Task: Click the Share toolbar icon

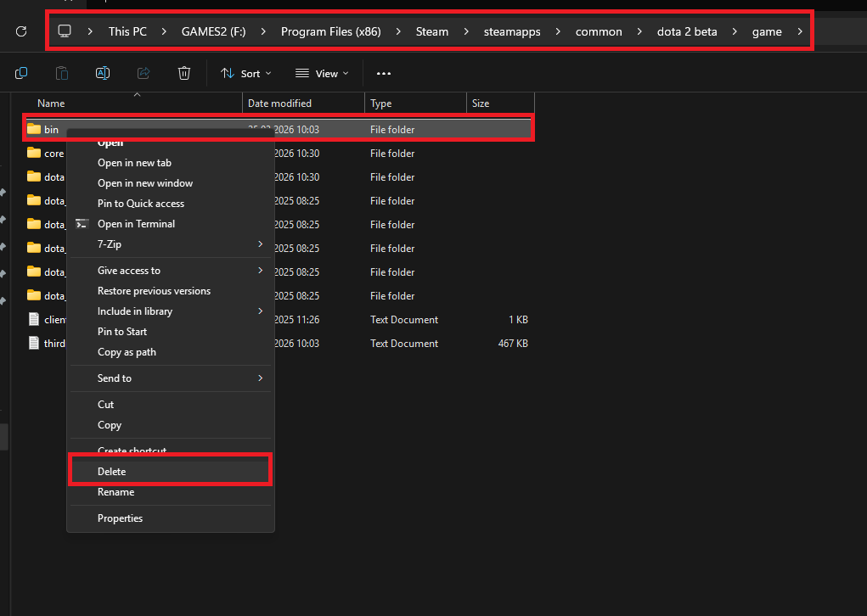Action: (x=144, y=73)
